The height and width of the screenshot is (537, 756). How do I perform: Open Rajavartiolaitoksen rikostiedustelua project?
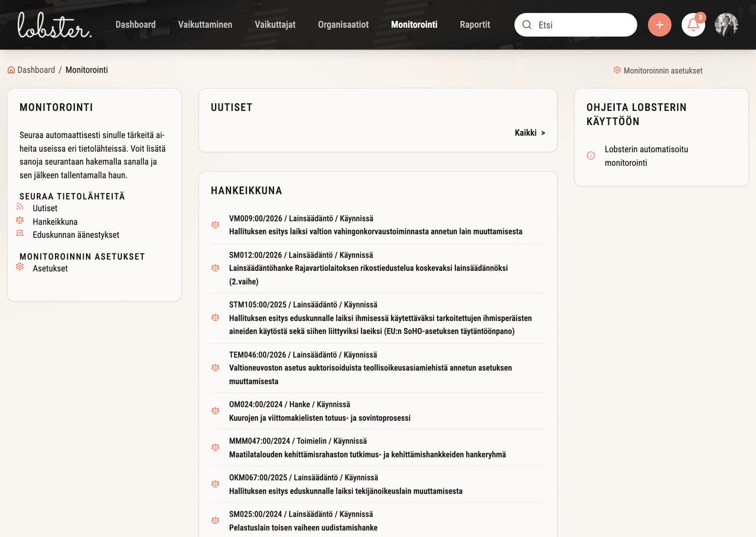point(369,275)
